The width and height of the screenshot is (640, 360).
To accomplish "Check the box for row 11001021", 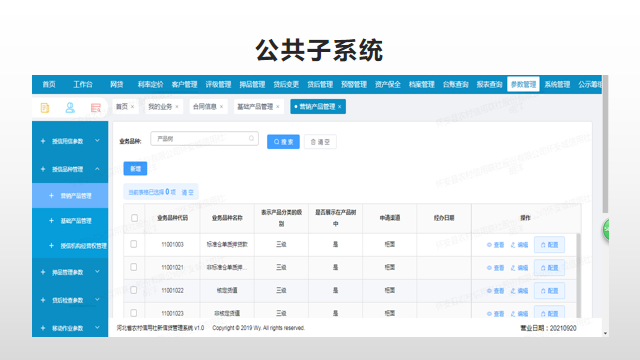I will point(133,267).
